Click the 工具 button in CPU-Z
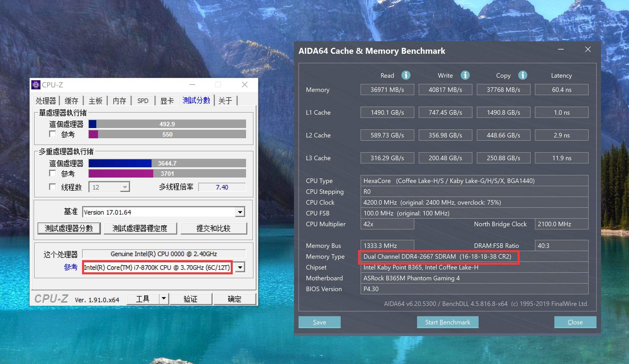The height and width of the screenshot is (364, 629). pos(143,299)
